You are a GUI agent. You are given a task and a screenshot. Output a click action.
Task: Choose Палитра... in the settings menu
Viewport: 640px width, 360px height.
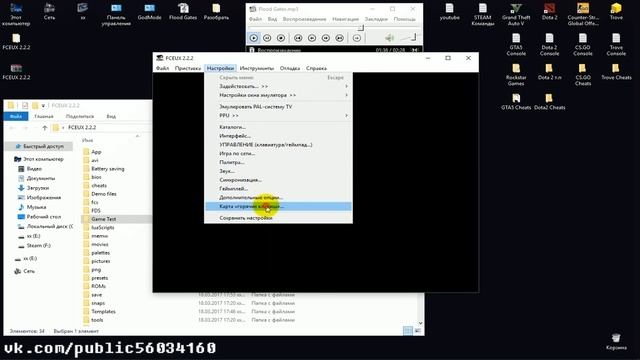pos(278,162)
